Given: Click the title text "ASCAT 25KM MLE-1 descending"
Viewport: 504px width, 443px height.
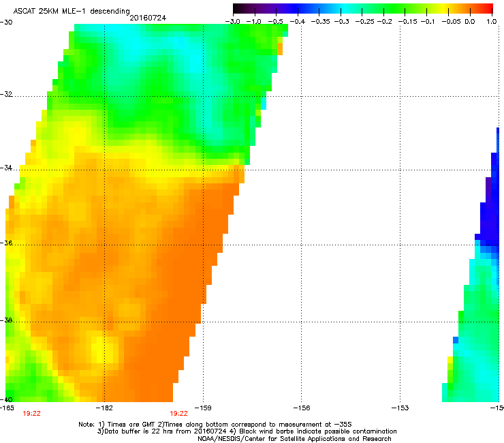Looking at the screenshot, I should click(72, 12).
